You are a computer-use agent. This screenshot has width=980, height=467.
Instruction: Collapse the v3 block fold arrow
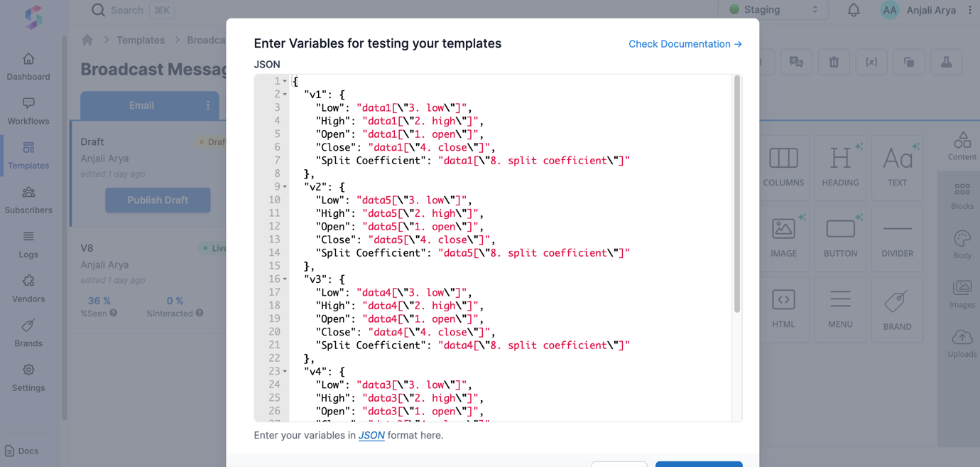tap(285, 279)
